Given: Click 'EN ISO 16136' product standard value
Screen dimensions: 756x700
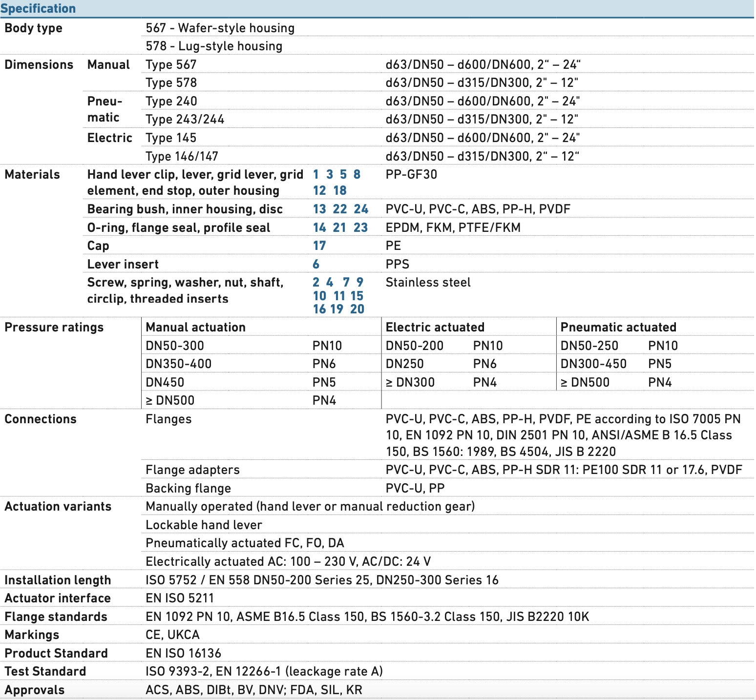Looking at the screenshot, I should tap(184, 653).
